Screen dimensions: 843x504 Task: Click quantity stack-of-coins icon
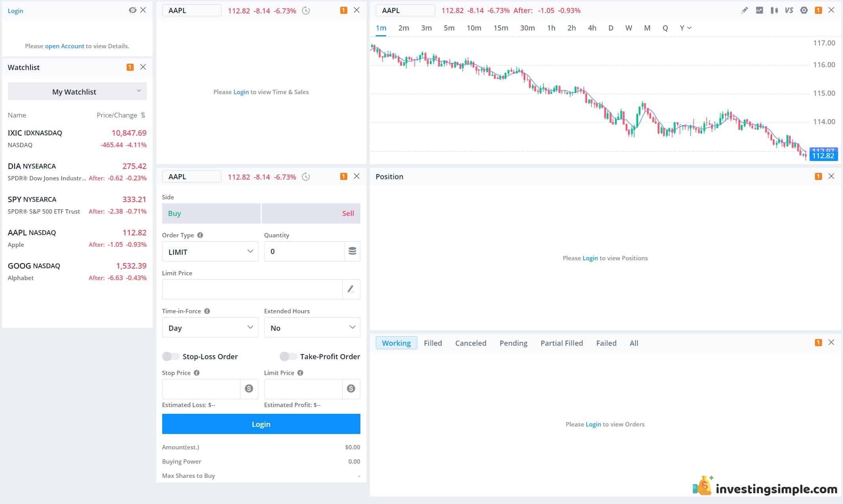(352, 251)
